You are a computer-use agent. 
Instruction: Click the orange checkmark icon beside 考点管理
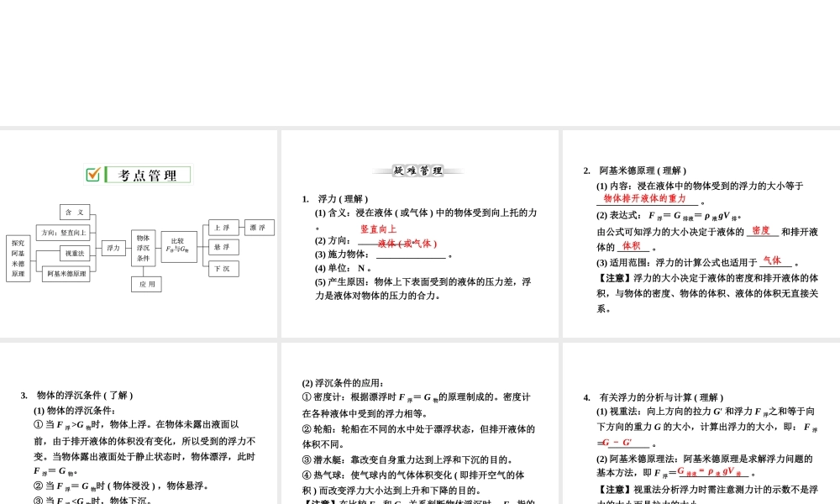point(93,175)
